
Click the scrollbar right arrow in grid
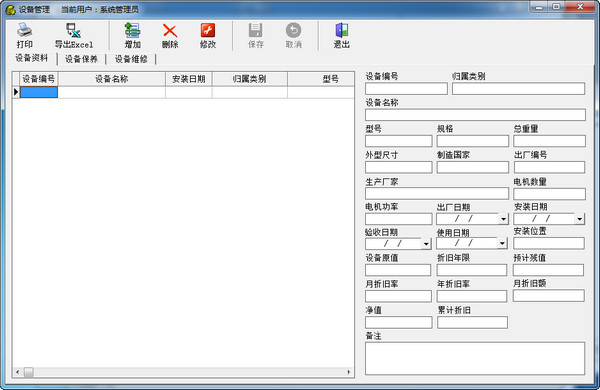349,372
